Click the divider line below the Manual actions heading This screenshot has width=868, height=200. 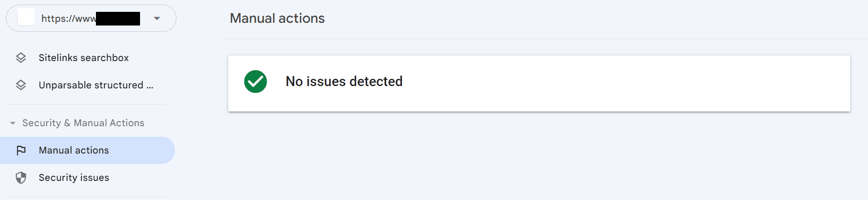click(x=546, y=39)
